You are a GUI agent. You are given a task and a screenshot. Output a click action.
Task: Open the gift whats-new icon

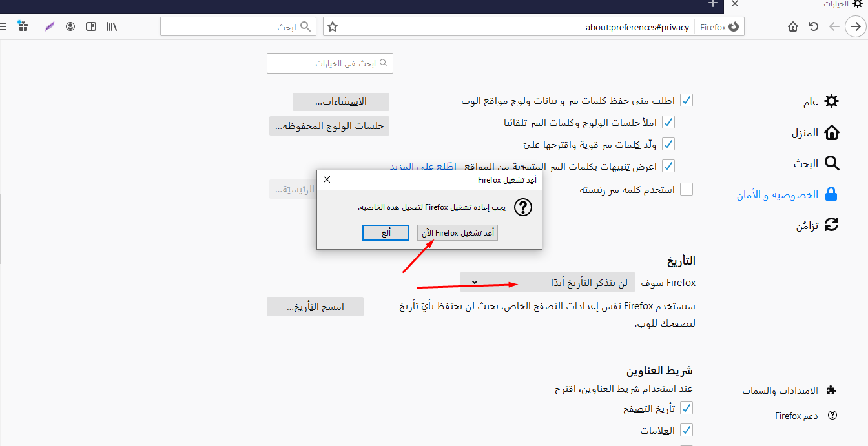[x=23, y=26]
